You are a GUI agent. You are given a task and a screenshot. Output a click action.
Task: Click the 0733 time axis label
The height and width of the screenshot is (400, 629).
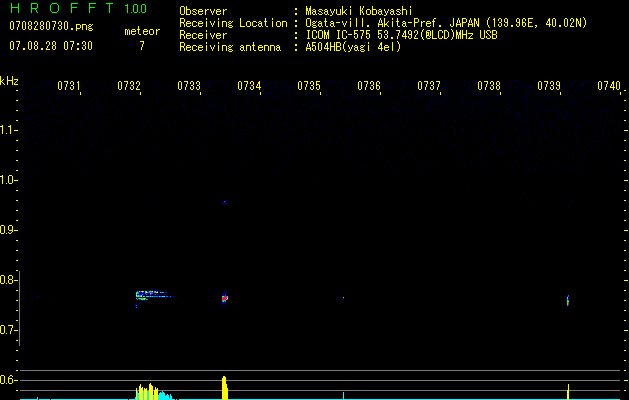click(189, 86)
